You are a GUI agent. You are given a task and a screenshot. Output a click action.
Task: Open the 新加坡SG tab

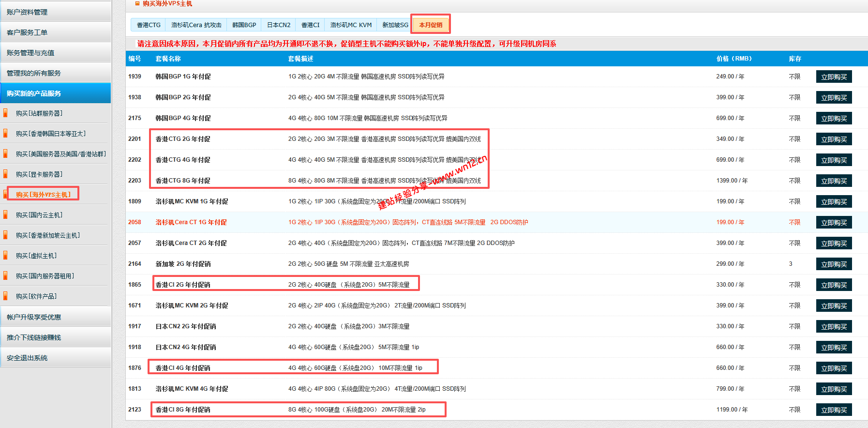395,25
